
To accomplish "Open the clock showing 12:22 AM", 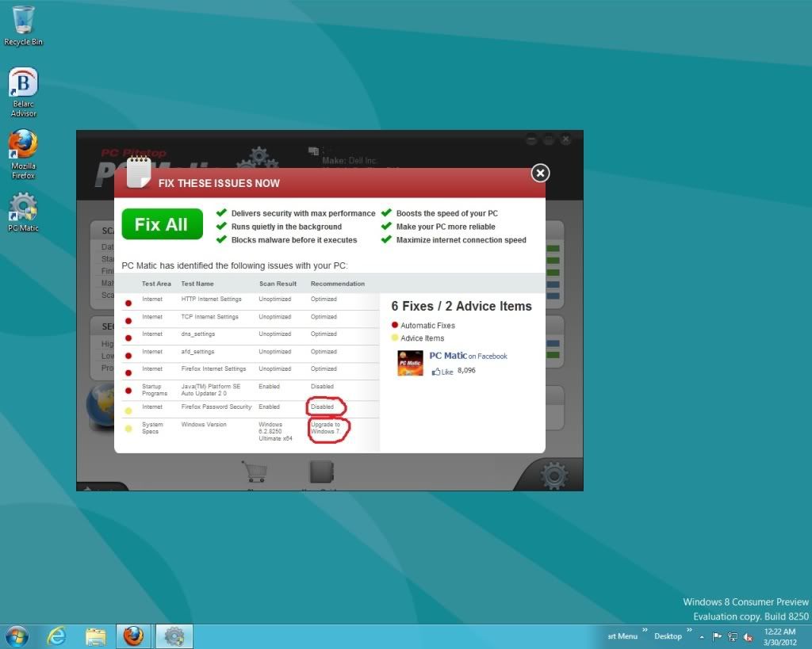I will [780, 636].
